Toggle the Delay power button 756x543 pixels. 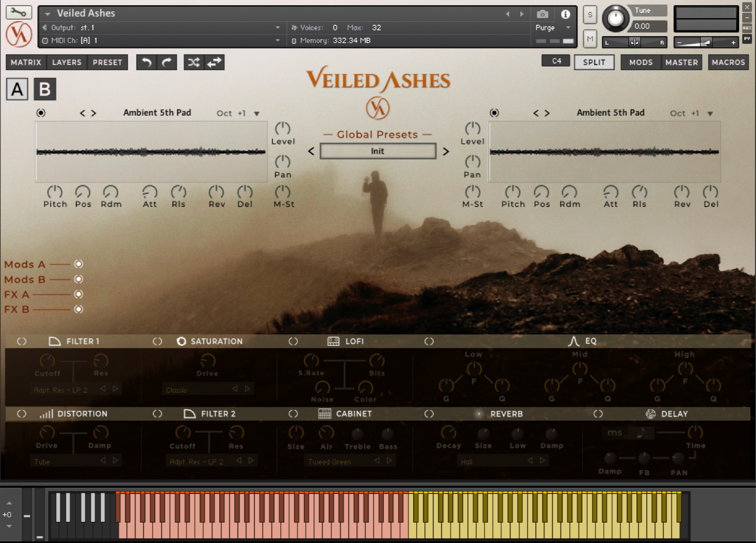[598, 413]
